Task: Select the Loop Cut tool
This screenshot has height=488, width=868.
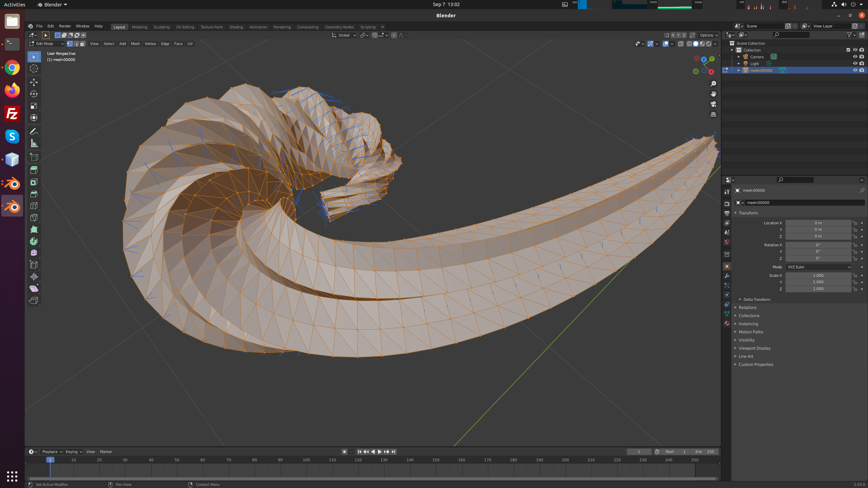Action: (x=34, y=206)
